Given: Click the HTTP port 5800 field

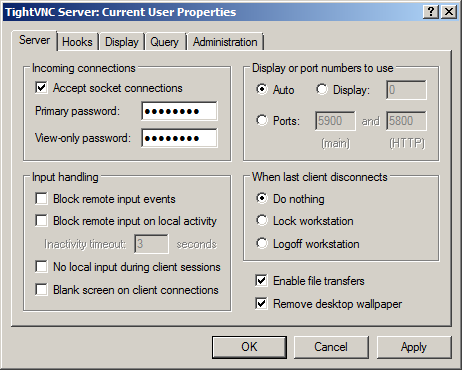Looking at the screenshot, I should point(406,121).
